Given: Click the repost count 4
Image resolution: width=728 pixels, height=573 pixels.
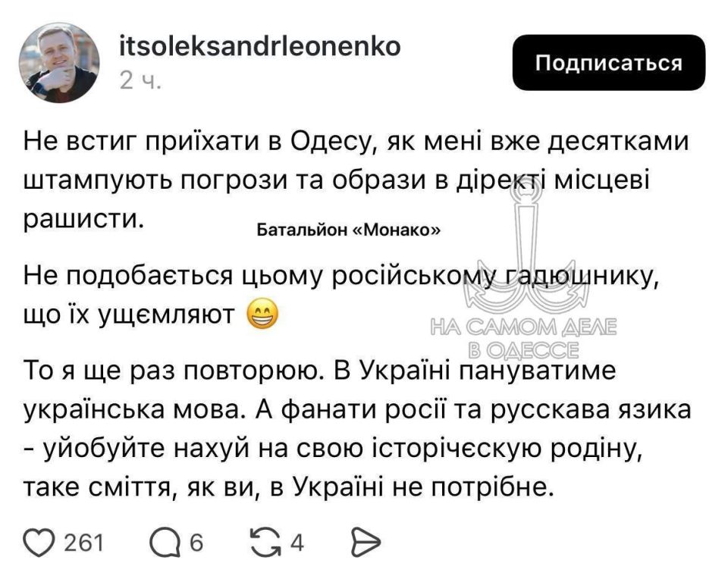Looking at the screenshot, I should [297, 543].
